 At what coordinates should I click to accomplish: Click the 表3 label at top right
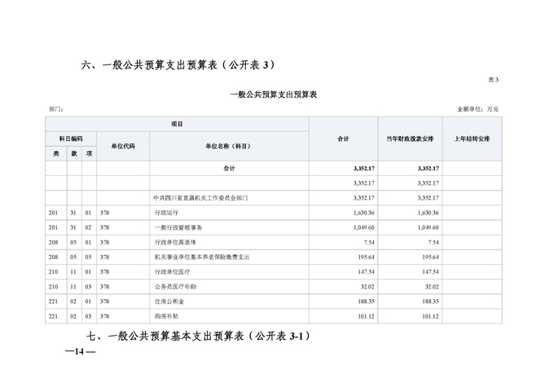492,79
